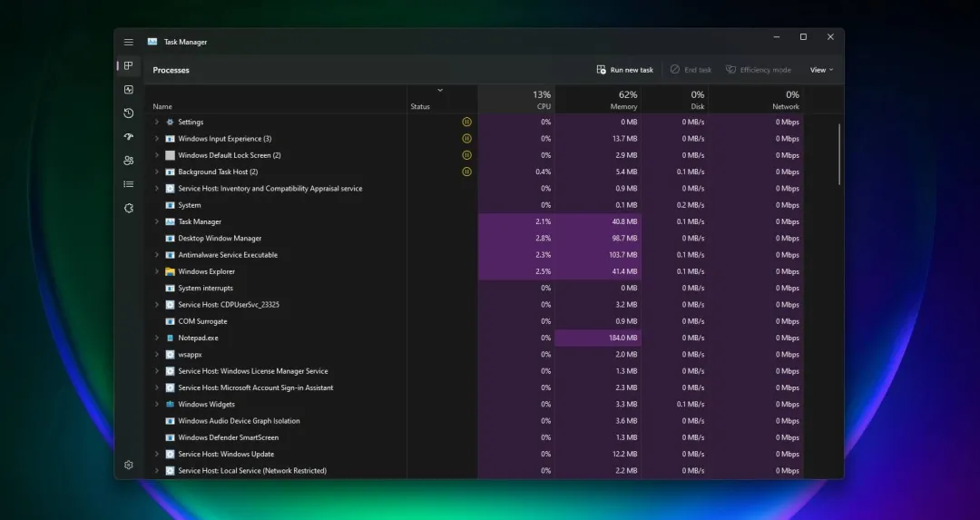The height and width of the screenshot is (520, 980).
Task: Open the Services sidebar icon
Action: (x=128, y=208)
